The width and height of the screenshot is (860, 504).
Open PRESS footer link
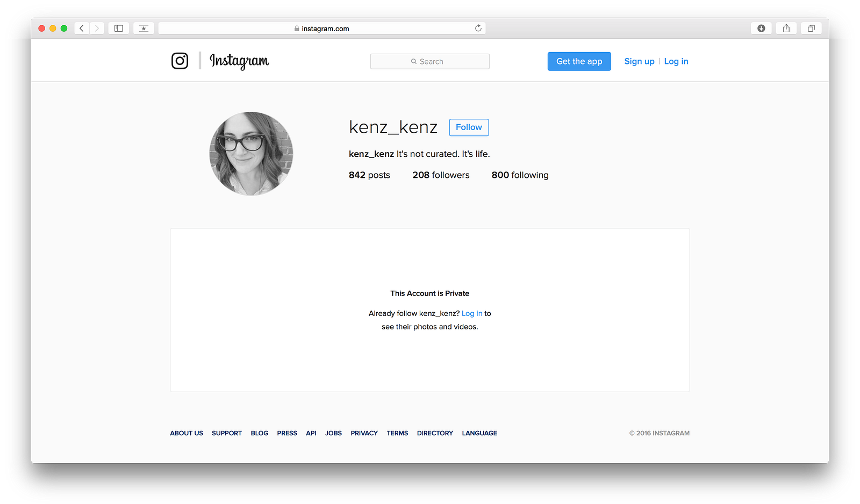point(287,433)
